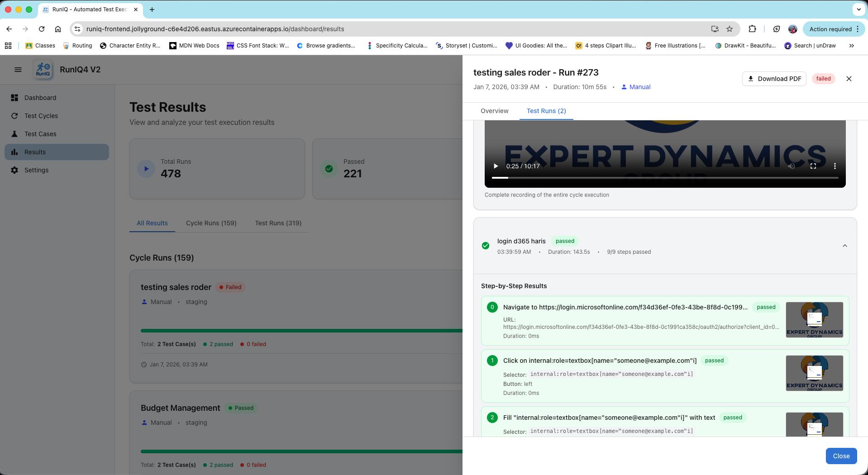Download the run report as PDF

pyautogui.click(x=774, y=79)
